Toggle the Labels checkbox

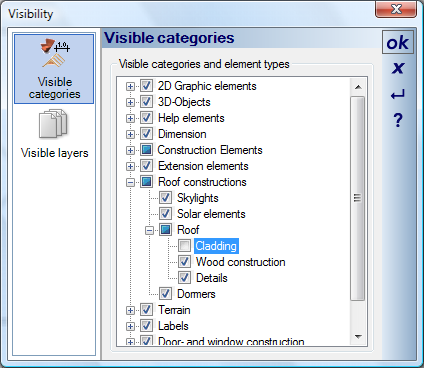(146, 326)
